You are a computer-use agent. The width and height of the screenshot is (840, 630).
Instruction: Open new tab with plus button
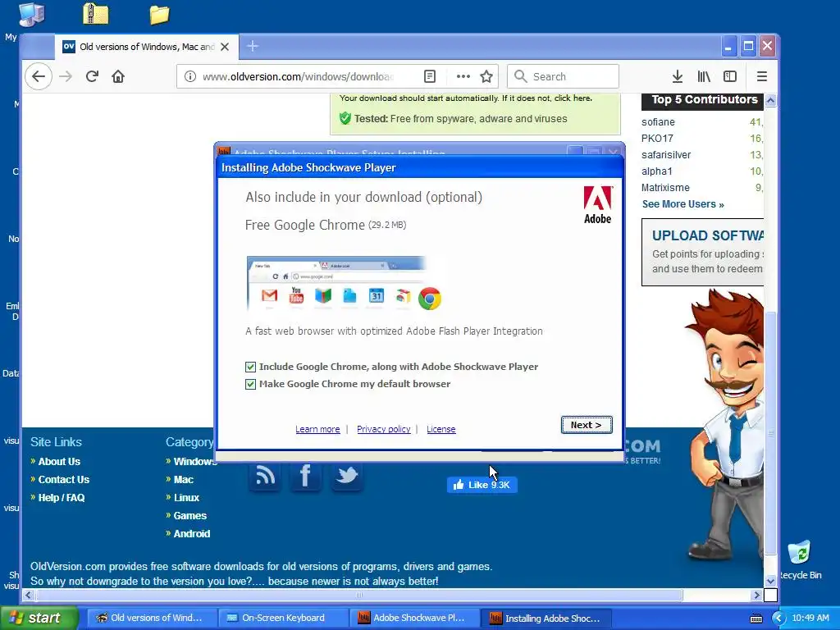pos(253,47)
